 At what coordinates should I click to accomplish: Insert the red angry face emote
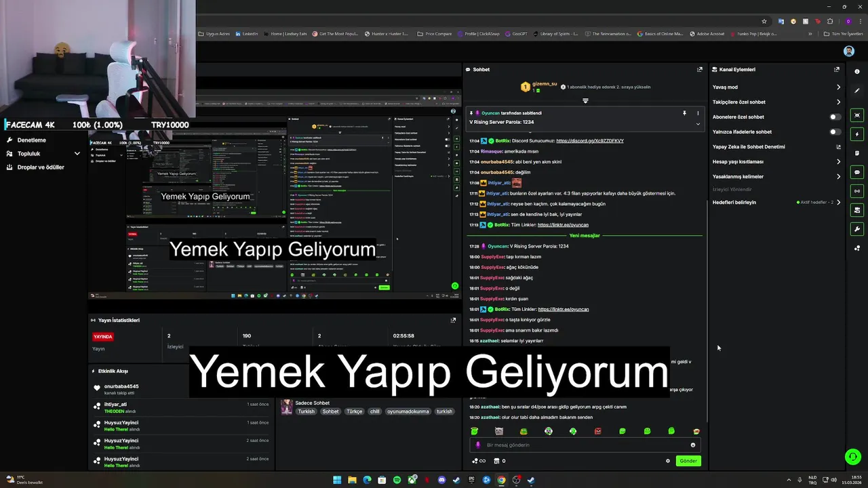coord(598,431)
